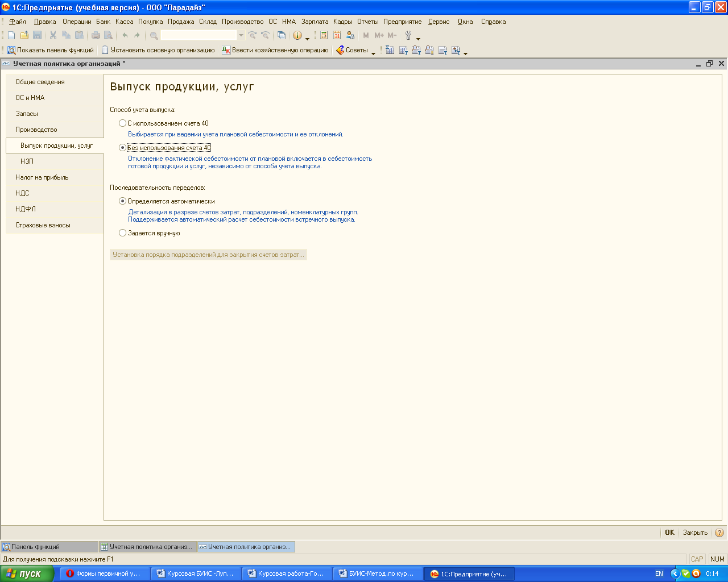Screen dimensions: 728x582
Task: Expand the Советы dropdown arrow
Action: [373, 52]
